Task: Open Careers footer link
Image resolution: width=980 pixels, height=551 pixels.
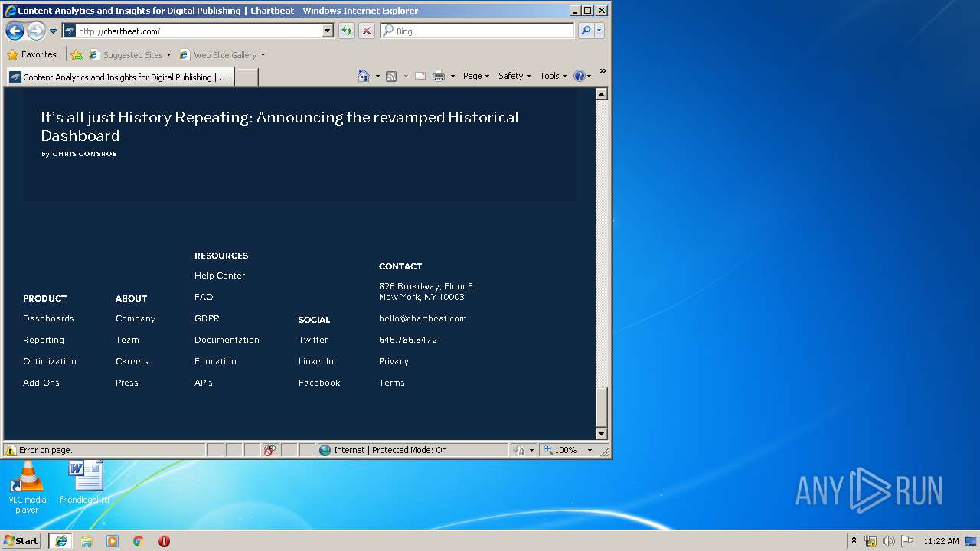Action: point(132,361)
